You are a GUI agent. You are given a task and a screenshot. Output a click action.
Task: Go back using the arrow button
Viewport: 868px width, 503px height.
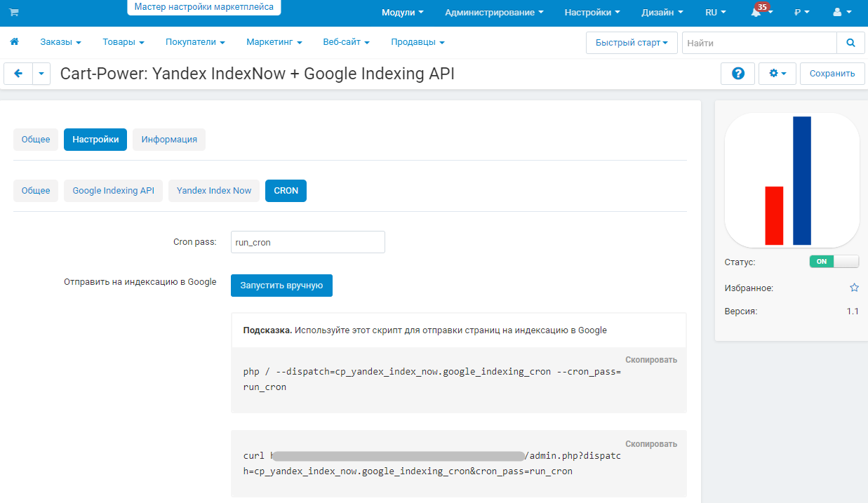[18, 74]
